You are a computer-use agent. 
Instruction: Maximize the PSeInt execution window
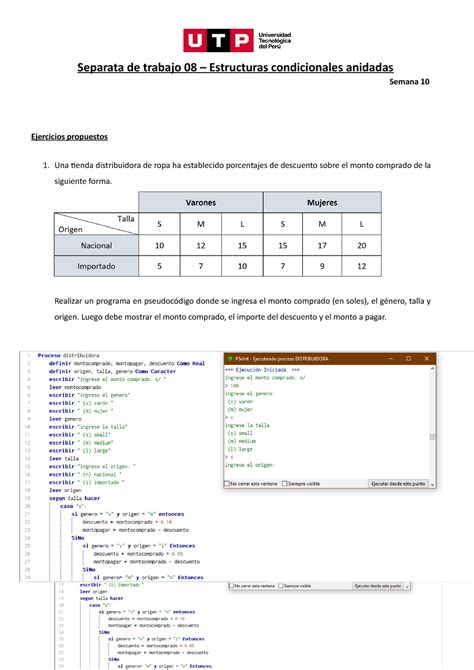[x=408, y=359]
